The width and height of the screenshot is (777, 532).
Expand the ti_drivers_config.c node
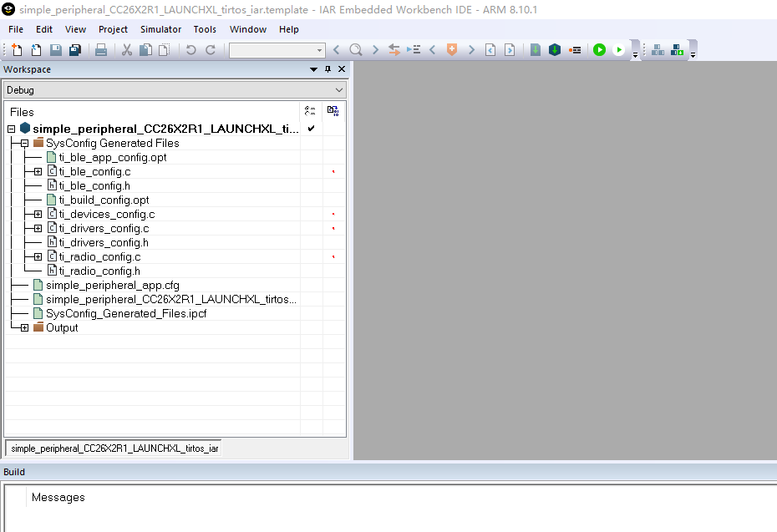[38, 228]
